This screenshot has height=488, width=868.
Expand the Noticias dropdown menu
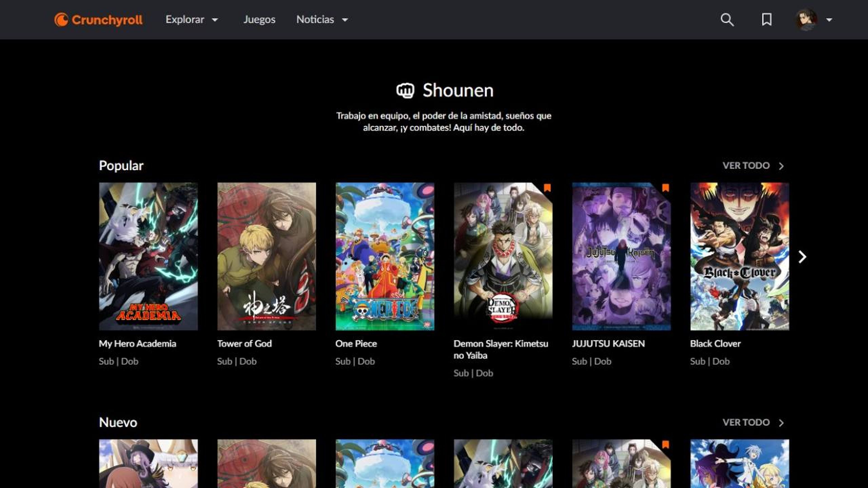coord(322,19)
